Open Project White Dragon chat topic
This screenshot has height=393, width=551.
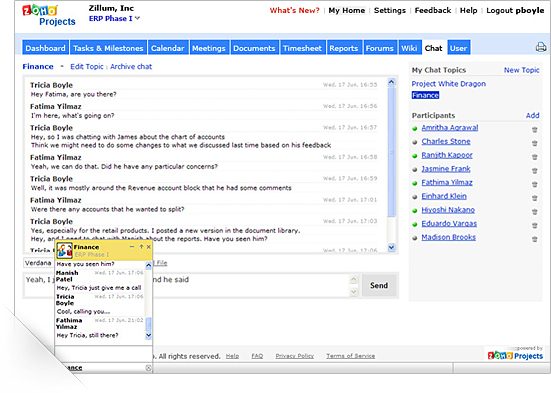(x=448, y=84)
